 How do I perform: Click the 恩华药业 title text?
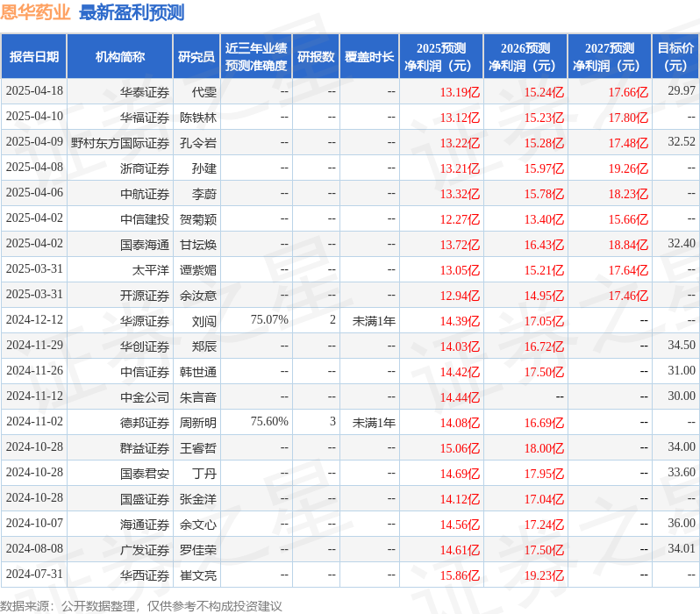pos(35,12)
